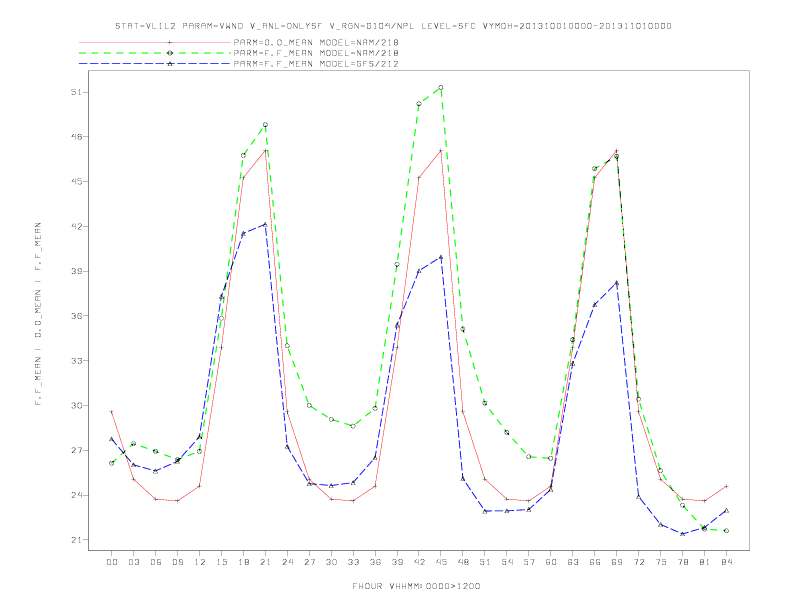Click y-axis tick label 48

(x=77, y=137)
